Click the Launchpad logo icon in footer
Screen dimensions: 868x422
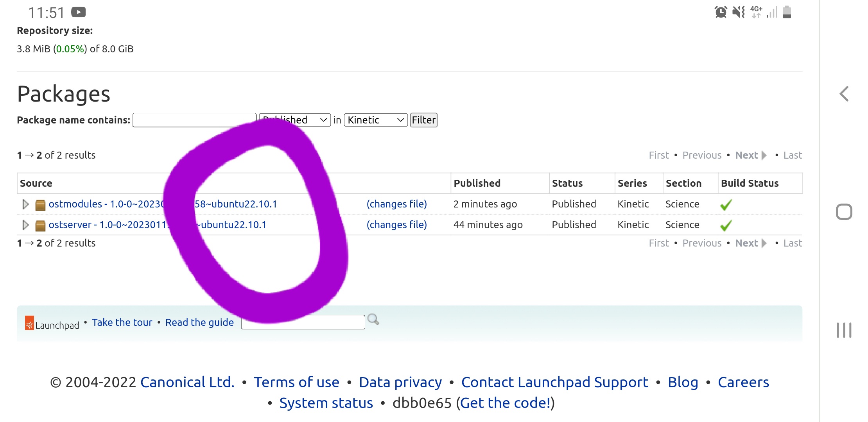pos(29,323)
